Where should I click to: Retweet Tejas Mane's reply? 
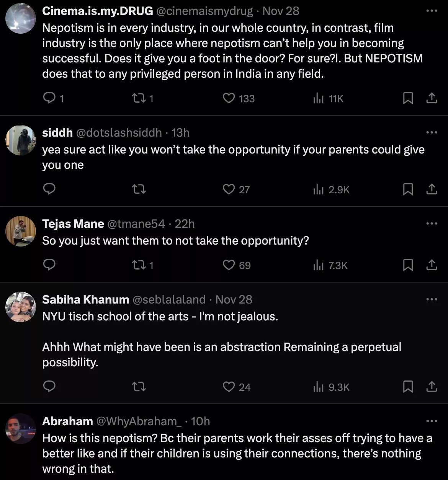[138, 265]
